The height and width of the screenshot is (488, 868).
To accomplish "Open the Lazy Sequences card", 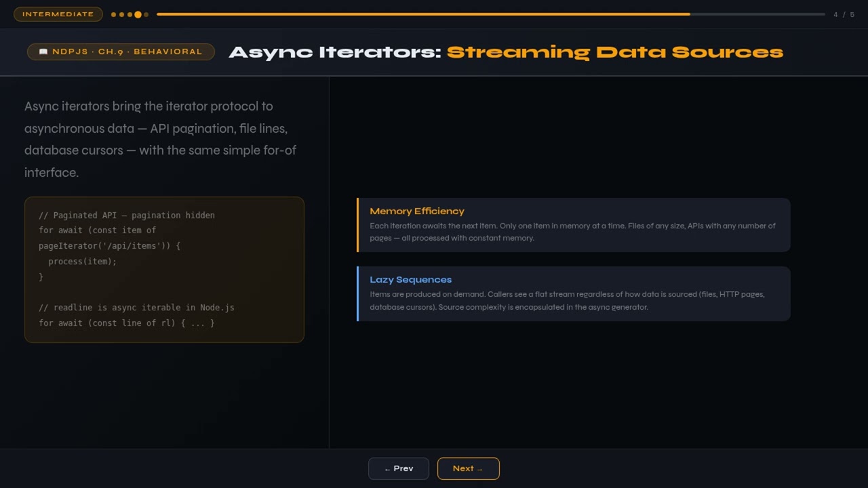I will point(574,293).
